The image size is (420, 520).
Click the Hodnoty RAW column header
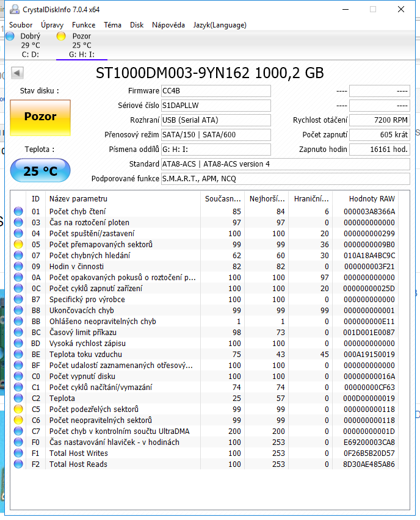click(366, 198)
